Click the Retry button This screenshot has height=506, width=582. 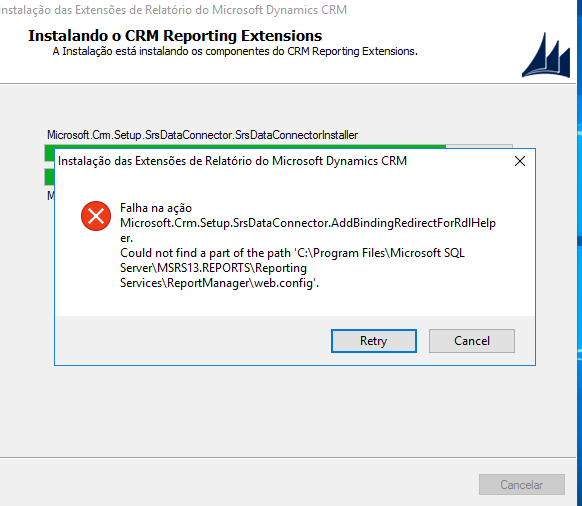pos(373,341)
